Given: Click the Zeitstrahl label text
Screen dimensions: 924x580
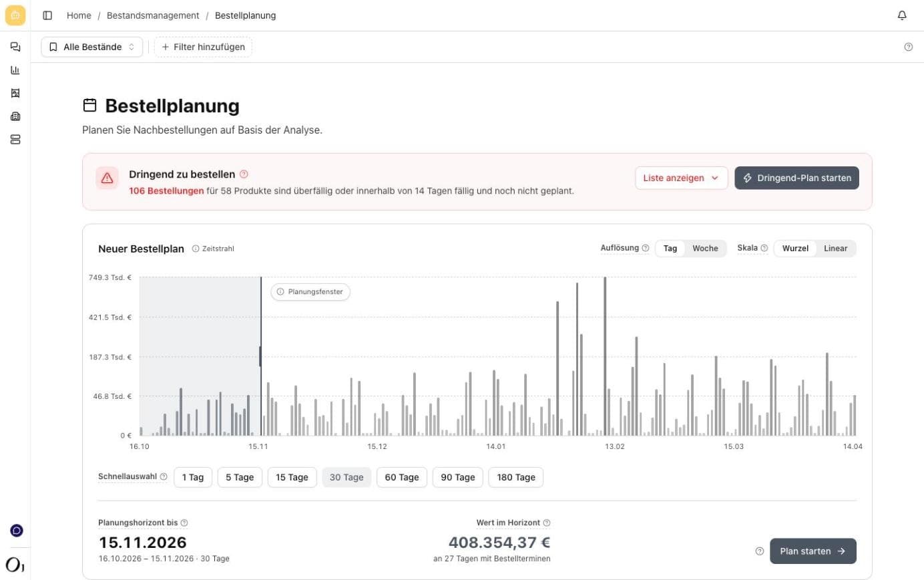Looking at the screenshot, I should 218,249.
